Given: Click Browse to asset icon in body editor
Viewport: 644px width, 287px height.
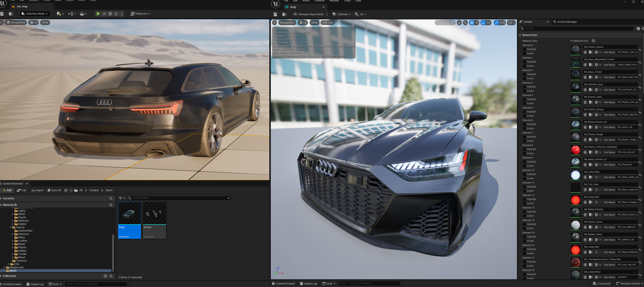Looking at the screenshot, I should pos(284,14).
